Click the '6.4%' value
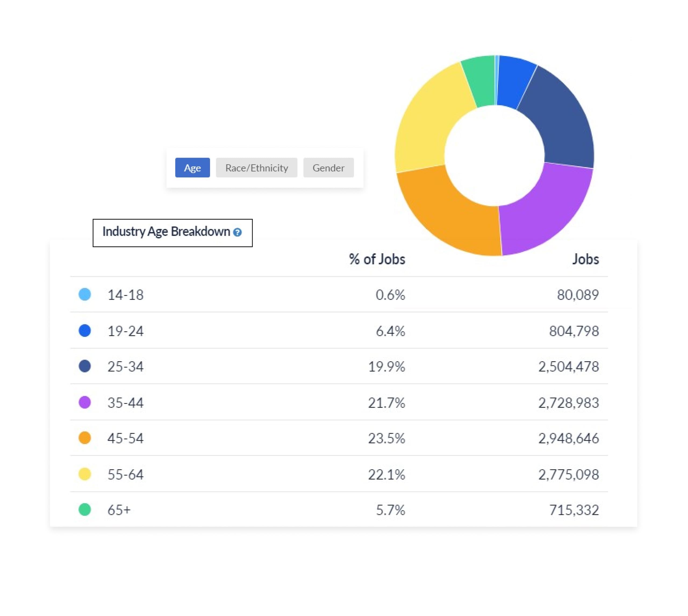Screen dimensions: 688x616 (x=390, y=331)
